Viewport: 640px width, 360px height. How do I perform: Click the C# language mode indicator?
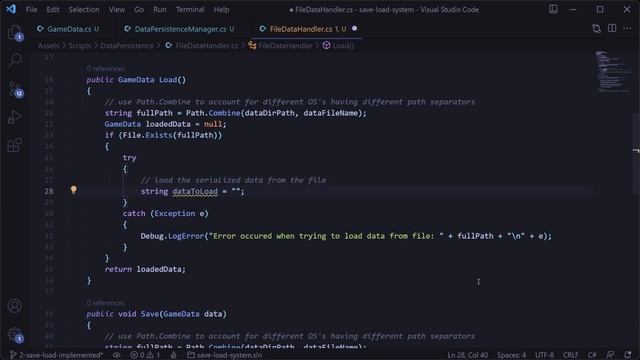(592, 355)
